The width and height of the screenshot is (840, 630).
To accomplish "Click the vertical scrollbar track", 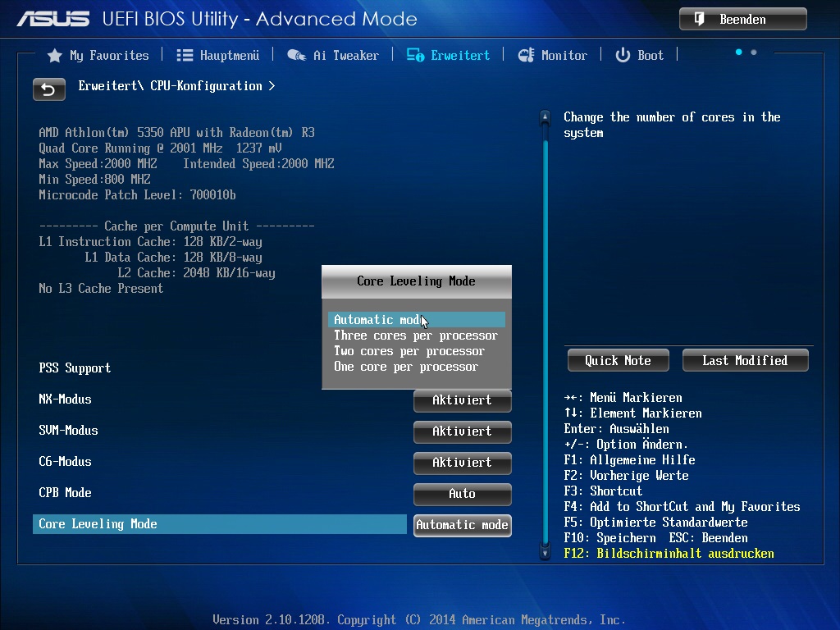I will pyautogui.click(x=546, y=343).
